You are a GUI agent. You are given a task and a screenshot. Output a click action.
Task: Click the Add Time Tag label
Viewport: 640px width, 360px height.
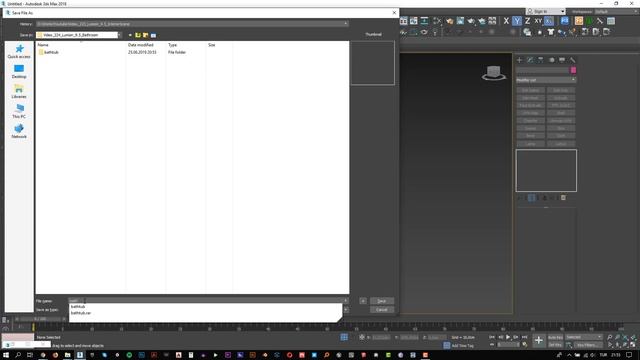463,346
